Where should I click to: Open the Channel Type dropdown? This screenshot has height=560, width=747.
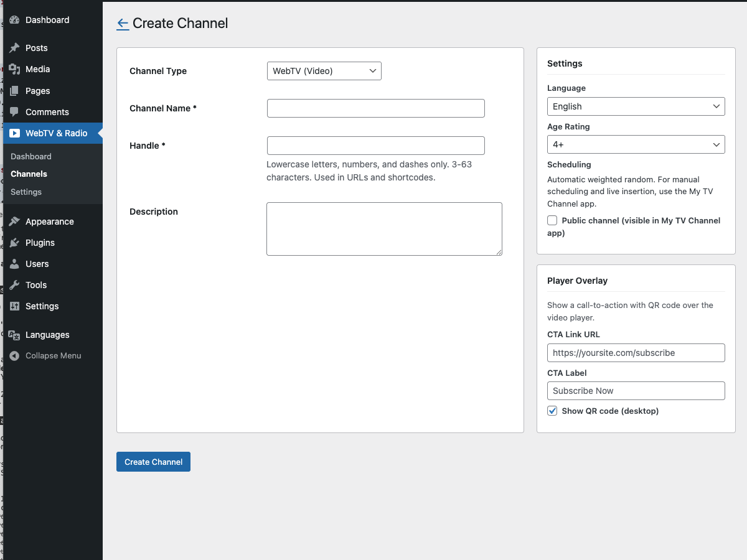(324, 70)
